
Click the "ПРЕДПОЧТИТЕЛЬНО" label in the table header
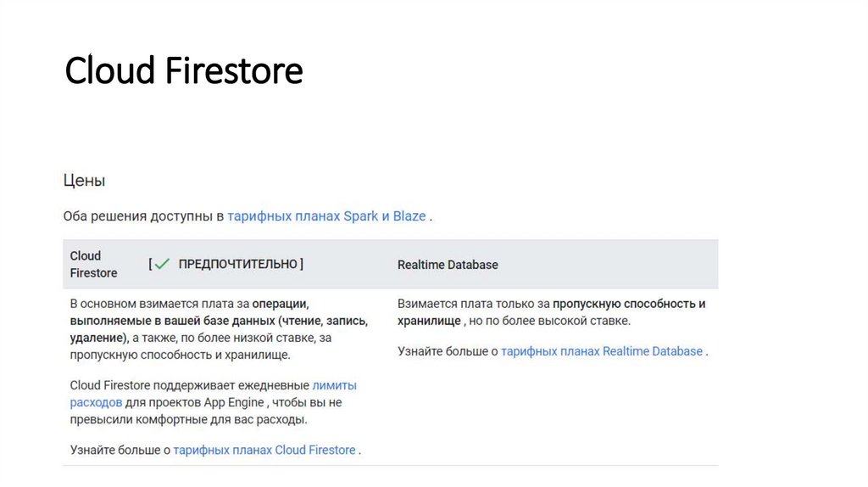(x=238, y=264)
